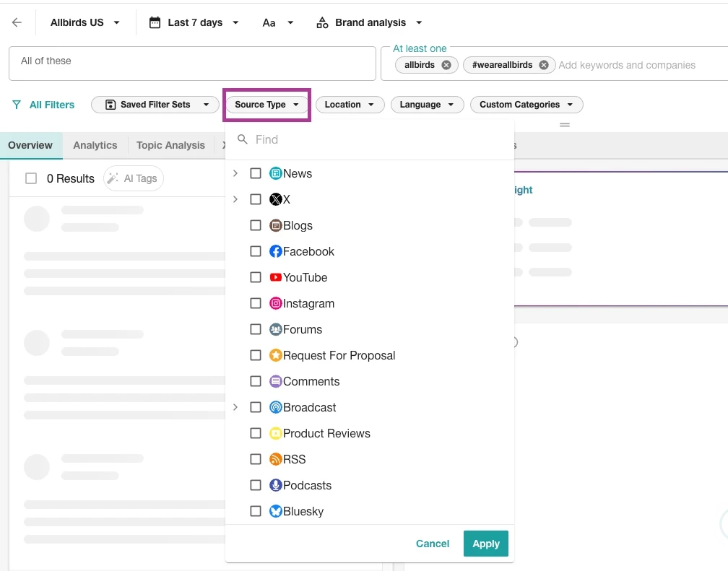Check the X source checkbox
The height and width of the screenshot is (571, 728).
tap(256, 199)
